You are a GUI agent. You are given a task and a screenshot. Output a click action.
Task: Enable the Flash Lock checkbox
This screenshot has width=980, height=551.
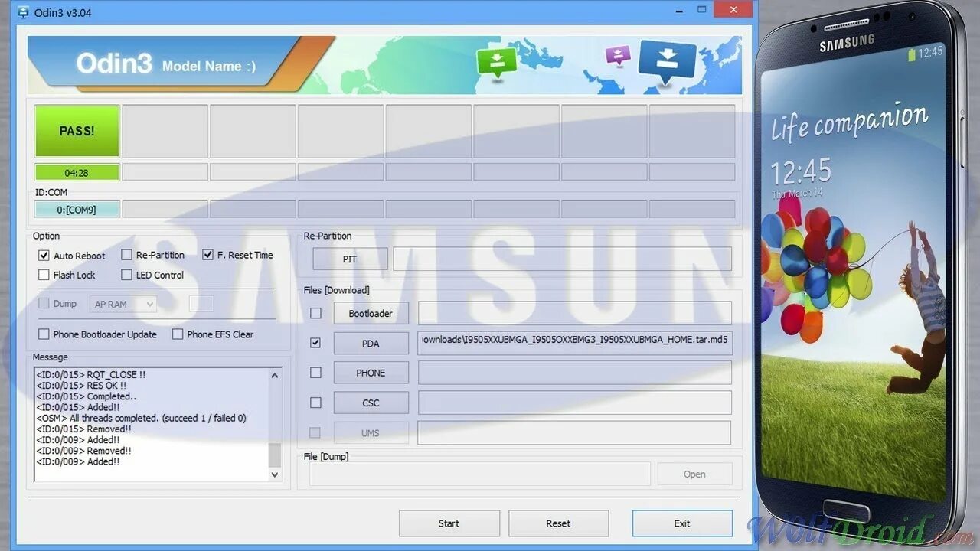(44, 275)
